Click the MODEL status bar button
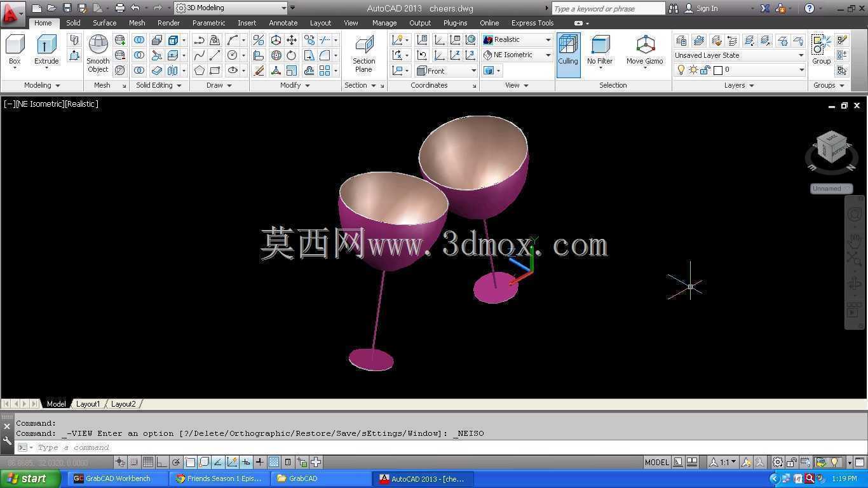 coord(657,462)
